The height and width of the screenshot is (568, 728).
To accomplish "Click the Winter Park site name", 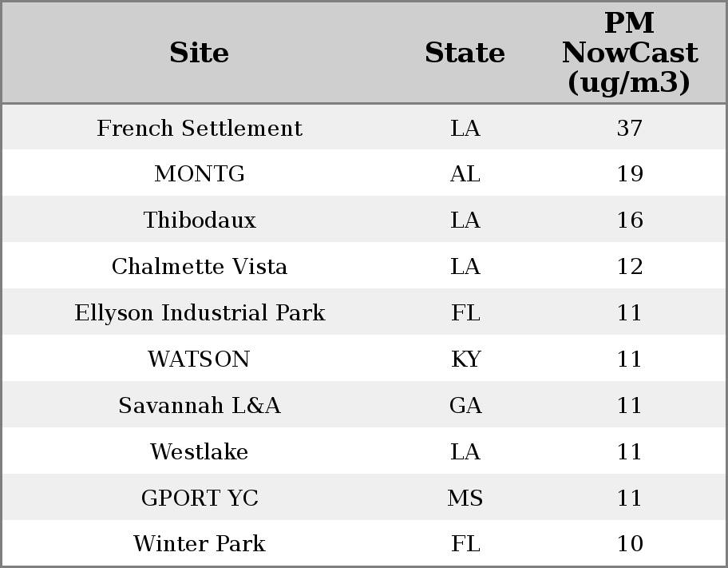I will coord(200,544).
